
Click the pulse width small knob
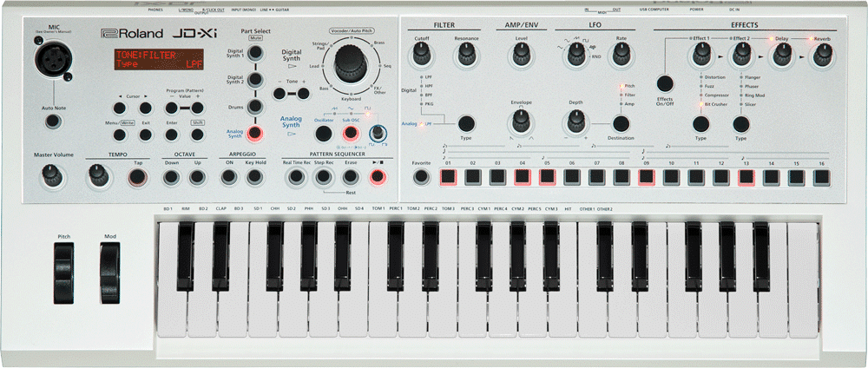click(378, 133)
